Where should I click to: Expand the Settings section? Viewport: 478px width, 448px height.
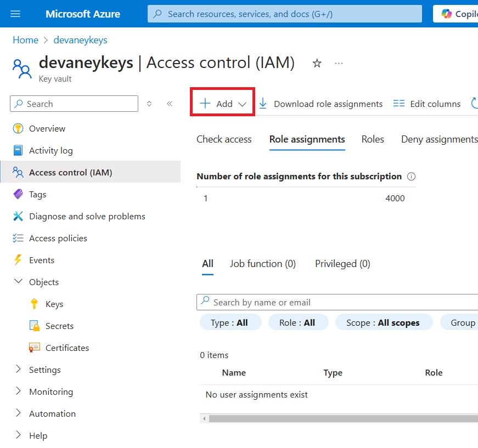click(x=18, y=369)
